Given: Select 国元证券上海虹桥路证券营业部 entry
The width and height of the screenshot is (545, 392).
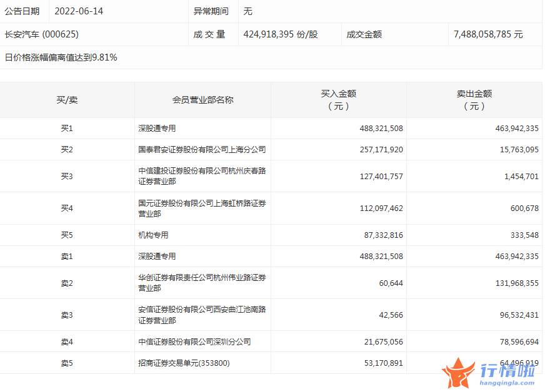Looking at the screenshot, I should tap(202, 208).
